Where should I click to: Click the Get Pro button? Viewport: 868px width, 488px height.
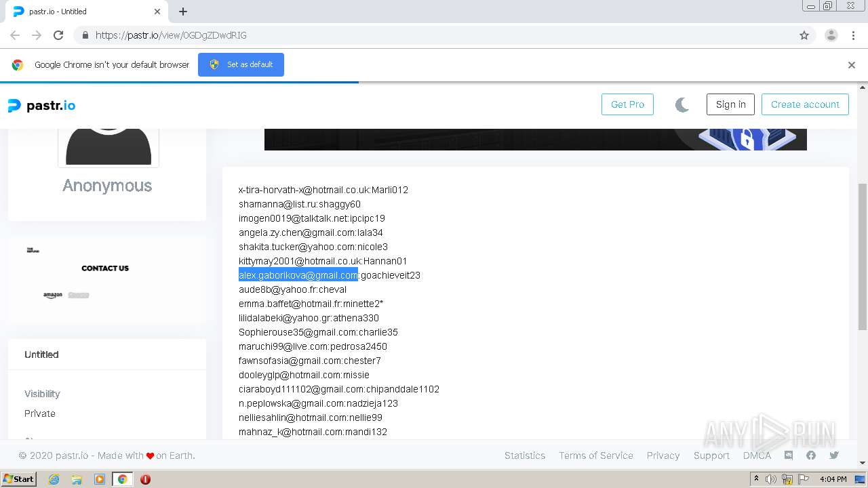pos(627,104)
